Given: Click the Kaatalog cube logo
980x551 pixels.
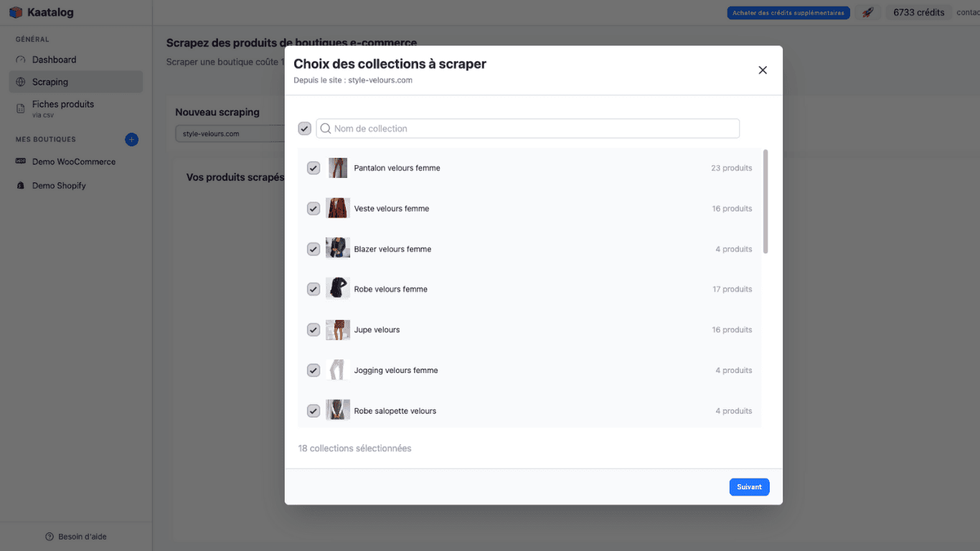Looking at the screenshot, I should pyautogui.click(x=15, y=11).
